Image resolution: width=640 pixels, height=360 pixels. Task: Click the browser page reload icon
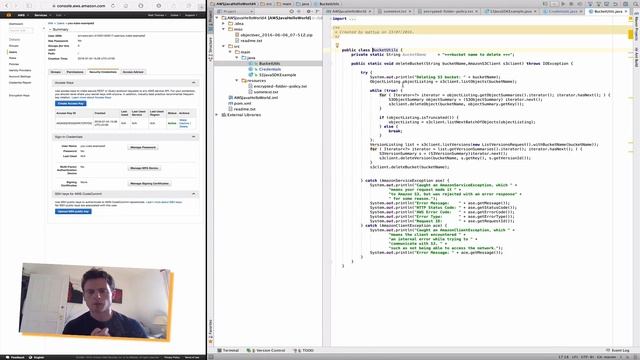[113, 6]
